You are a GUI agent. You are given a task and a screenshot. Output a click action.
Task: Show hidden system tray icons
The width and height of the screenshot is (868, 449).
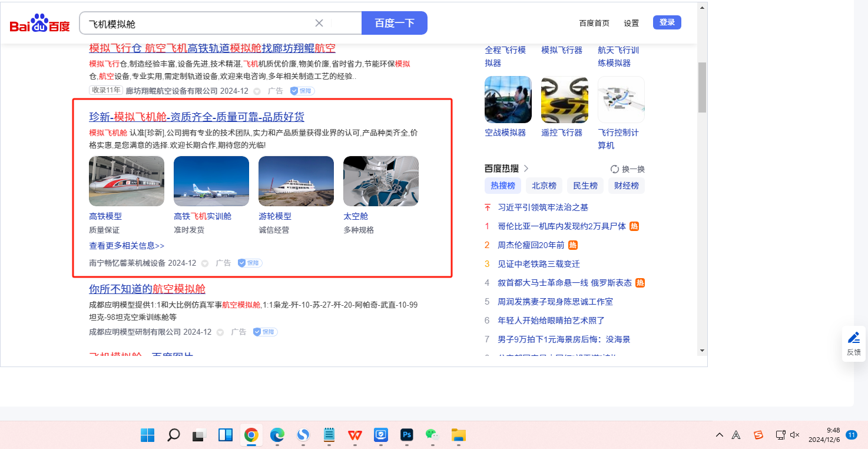click(x=720, y=435)
